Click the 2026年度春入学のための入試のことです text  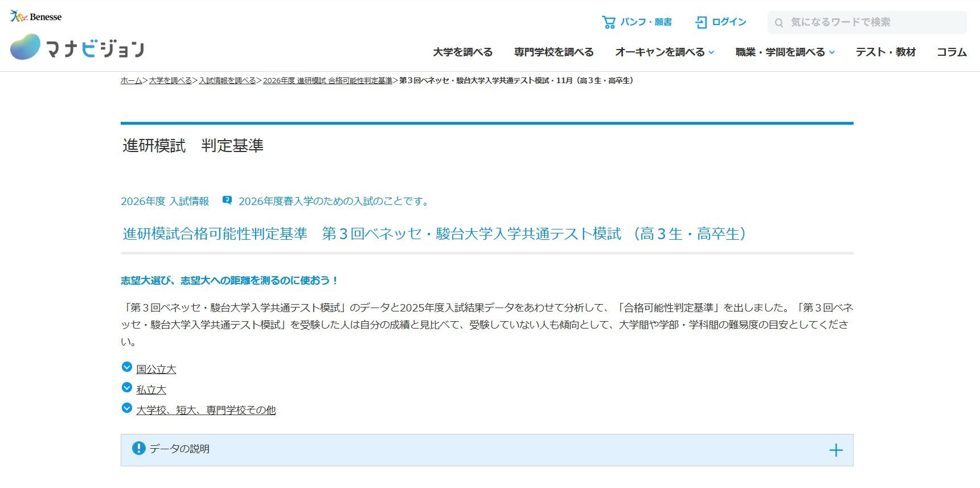point(335,201)
